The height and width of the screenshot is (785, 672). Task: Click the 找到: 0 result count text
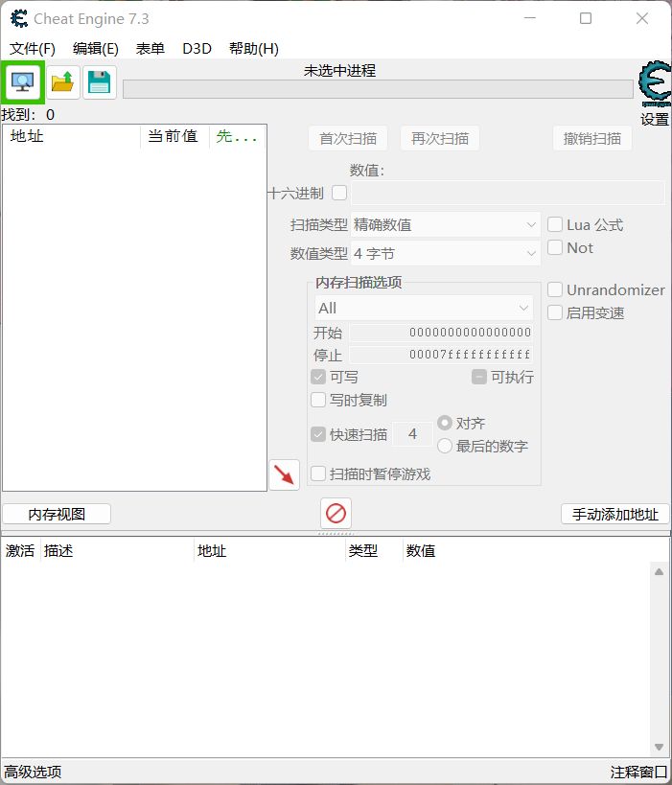tap(28, 115)
